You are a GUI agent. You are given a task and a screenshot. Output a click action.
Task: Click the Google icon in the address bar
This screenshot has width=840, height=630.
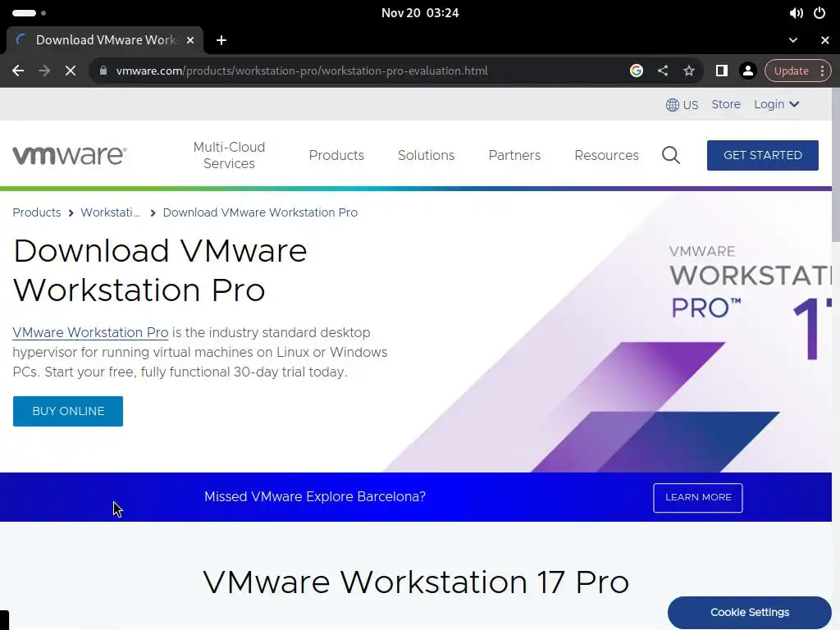[x=637, y=71]
